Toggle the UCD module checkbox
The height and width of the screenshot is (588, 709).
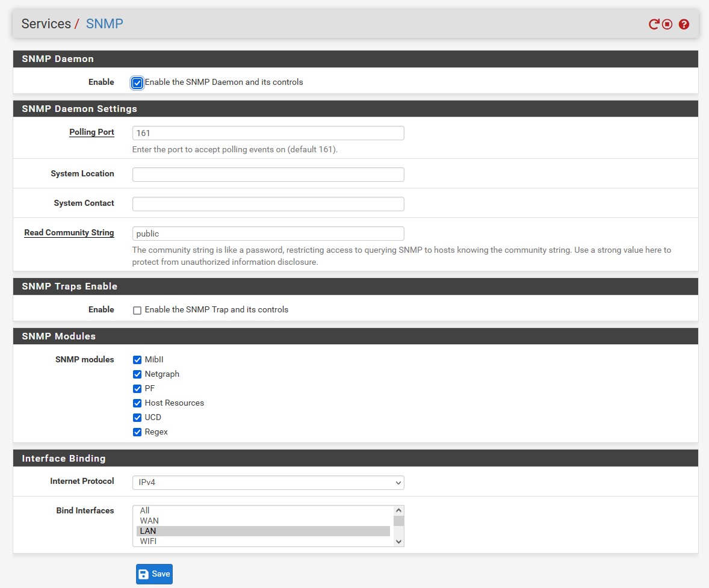click(137, 418)
